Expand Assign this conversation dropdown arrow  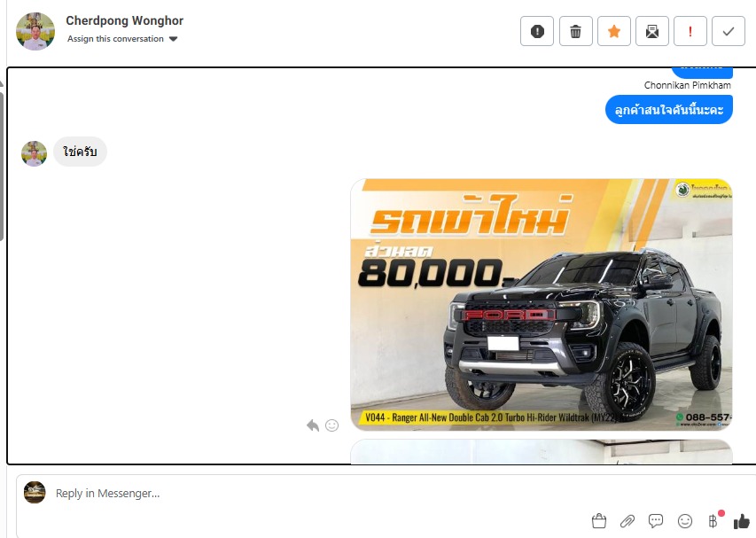(174, 39)
